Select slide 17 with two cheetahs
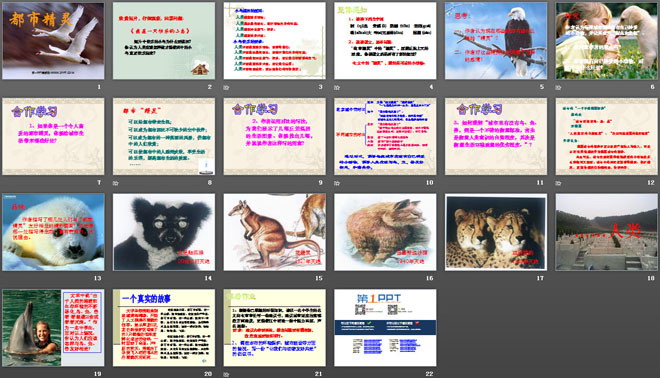Screen dimensions: 660x378 point(496,232)
